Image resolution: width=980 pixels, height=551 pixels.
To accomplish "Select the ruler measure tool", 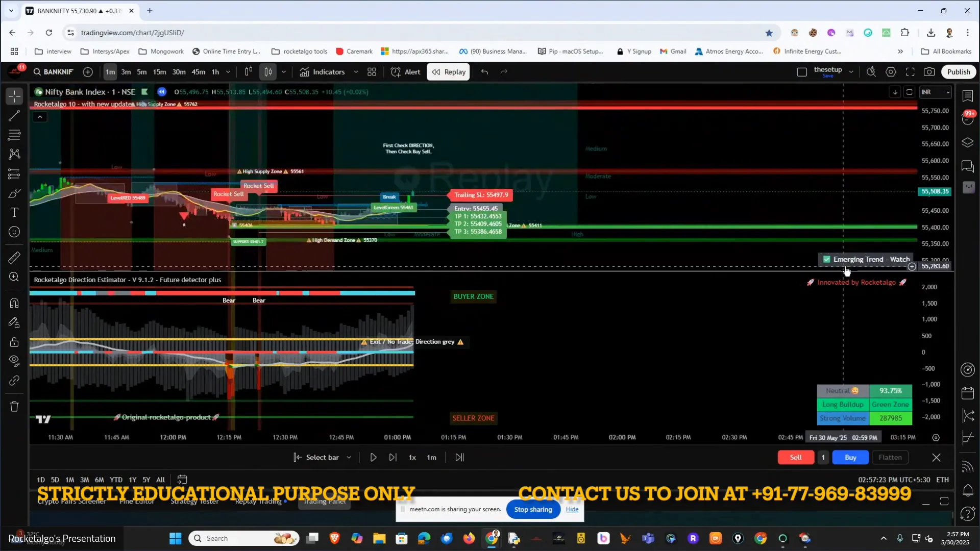I will point(14,258).
